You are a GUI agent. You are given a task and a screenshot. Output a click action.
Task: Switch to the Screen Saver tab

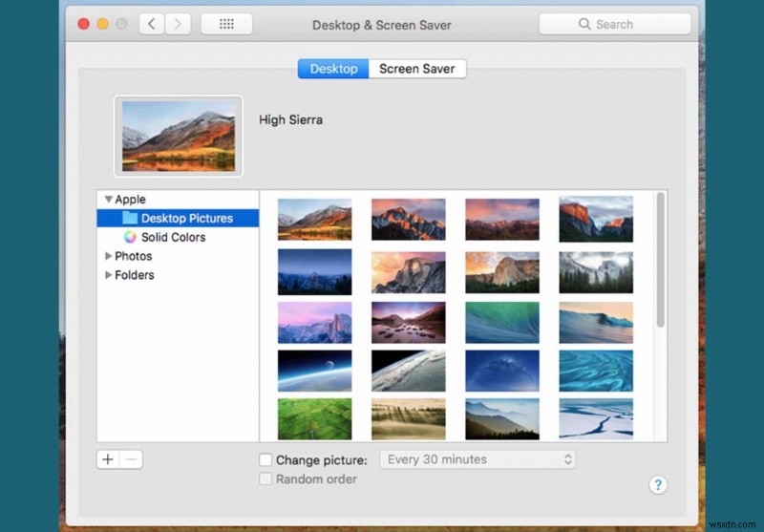coord(417,69)
